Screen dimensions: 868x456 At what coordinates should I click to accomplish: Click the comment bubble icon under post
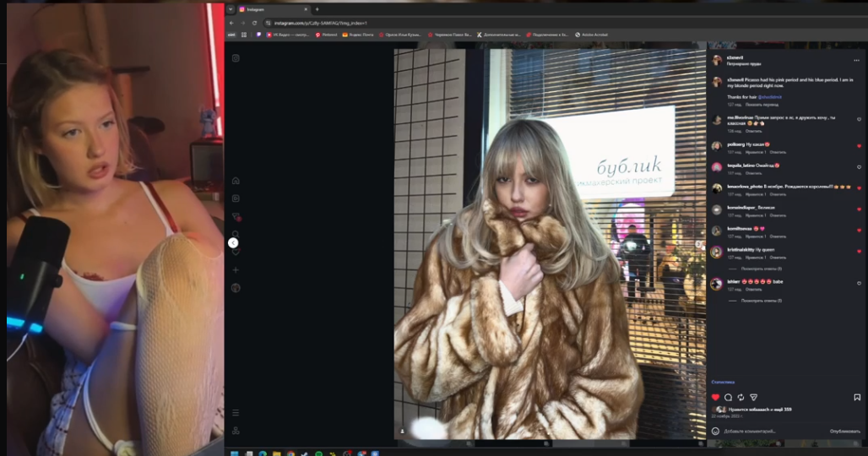click(728, 398)
